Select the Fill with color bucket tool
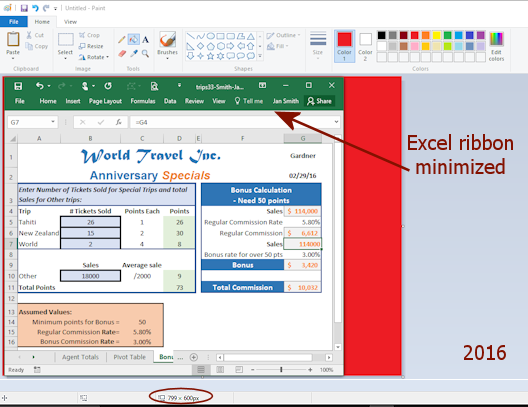 click(x=134, y=40)
